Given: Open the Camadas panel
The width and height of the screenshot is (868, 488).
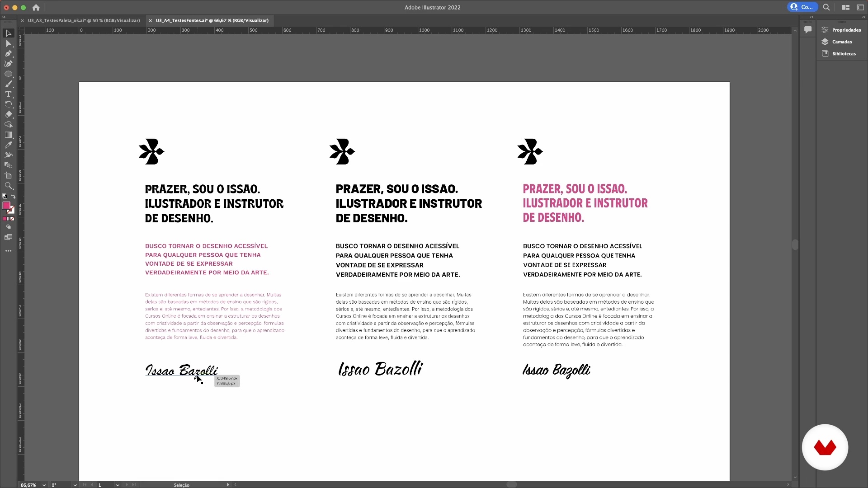Looking at the screenshot, I should point(837,42).
